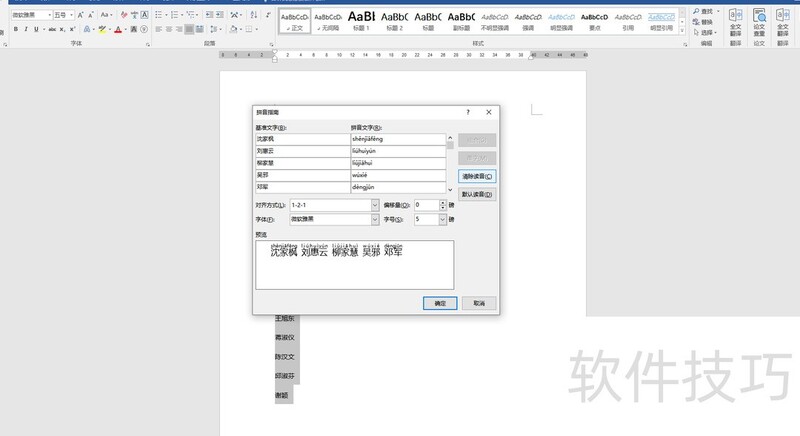Click the red font color icon
The height and width of the screenshot is (436, 800).
[117, 29]
